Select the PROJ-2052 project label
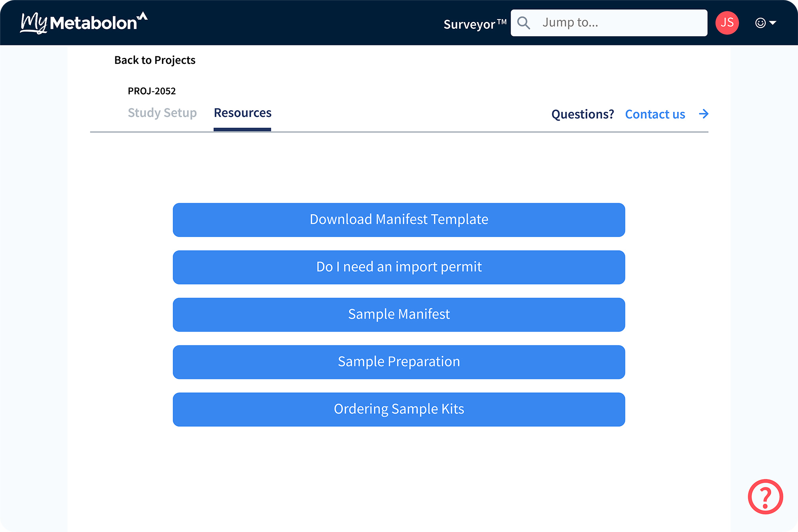The width and height of the screenshot is (798, 532). tap(152, 91)
